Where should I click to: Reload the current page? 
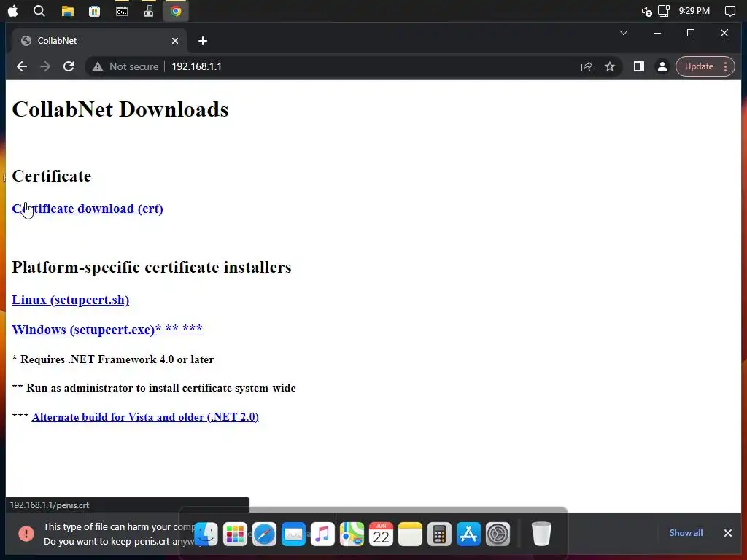69,66
